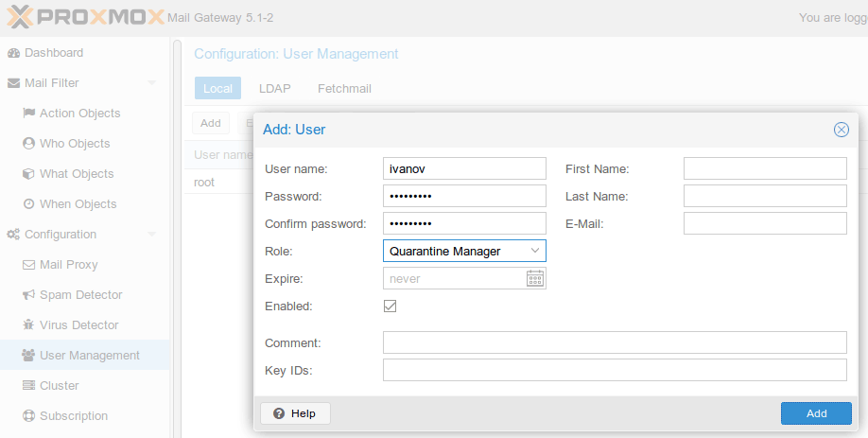Collapse the Configuration section
Image resolution: width=868 pixels, height=438 pixels.
pyautogui.click(x=152, y=235)
